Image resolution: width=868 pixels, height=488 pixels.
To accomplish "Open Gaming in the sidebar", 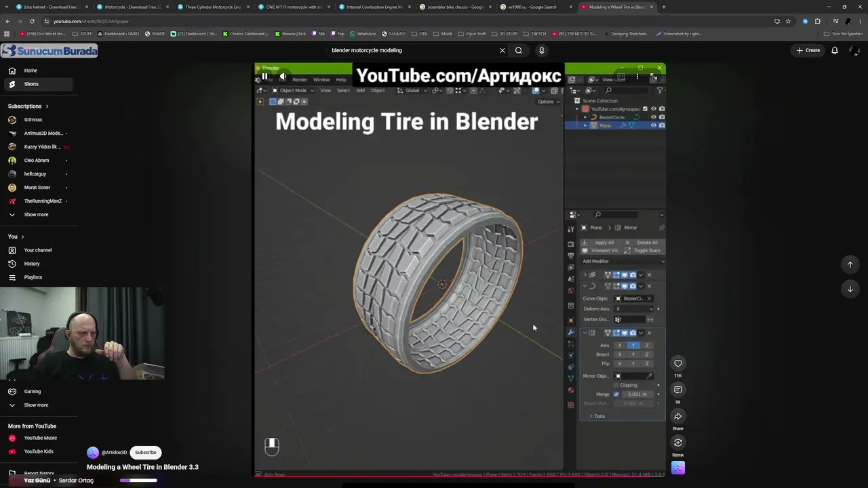I will 39,392.
